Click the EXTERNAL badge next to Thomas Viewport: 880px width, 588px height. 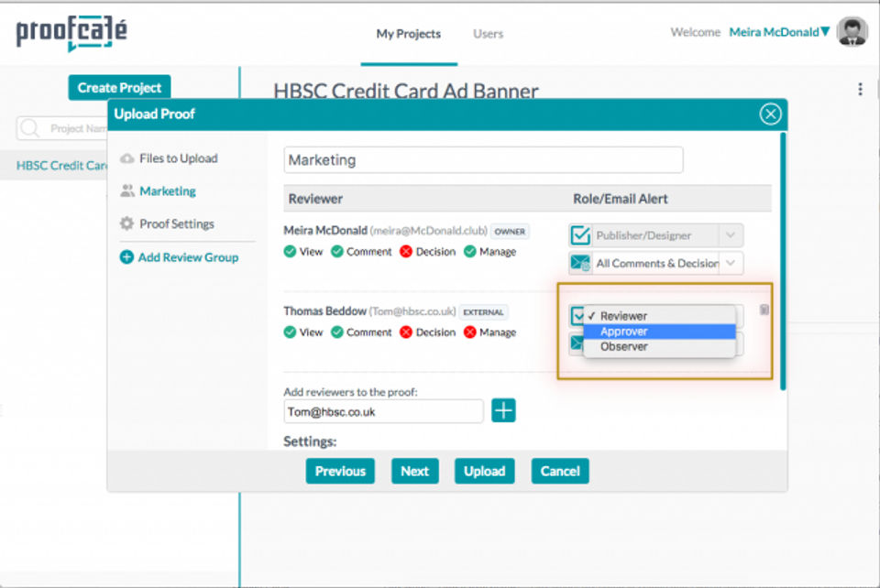(x=483, y=311)
